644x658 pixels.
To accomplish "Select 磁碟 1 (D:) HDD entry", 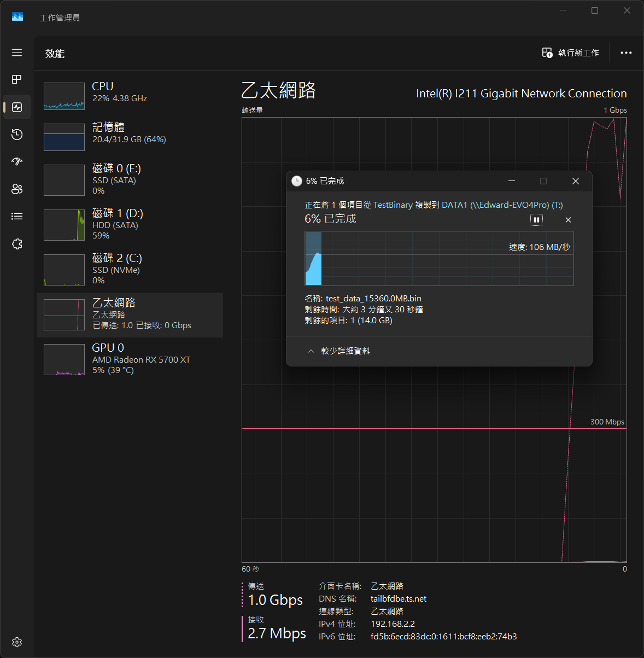I will pos(130,225).
